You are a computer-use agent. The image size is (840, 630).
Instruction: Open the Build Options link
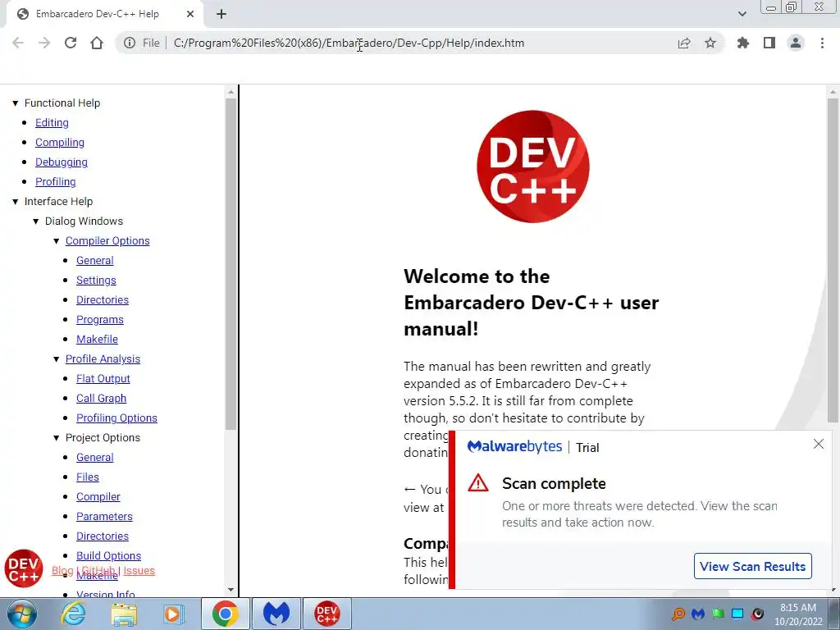pyautogui.click(x=109, y=555)
